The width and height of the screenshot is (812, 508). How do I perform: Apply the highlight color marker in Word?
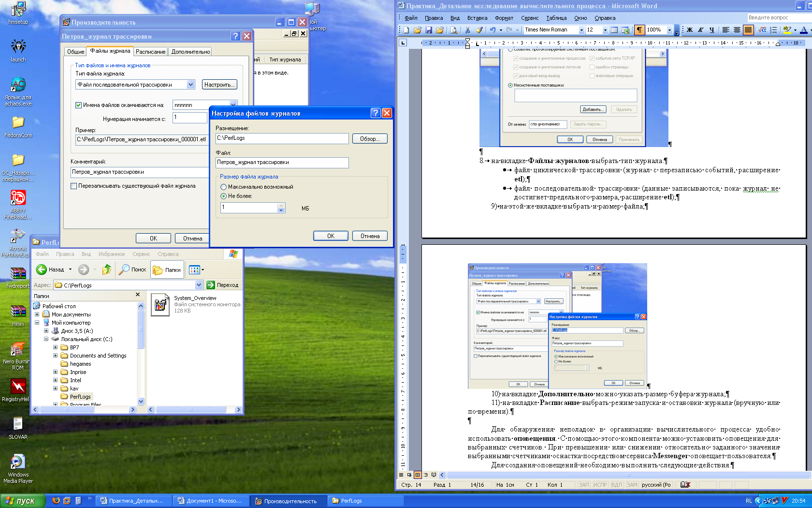787,30
